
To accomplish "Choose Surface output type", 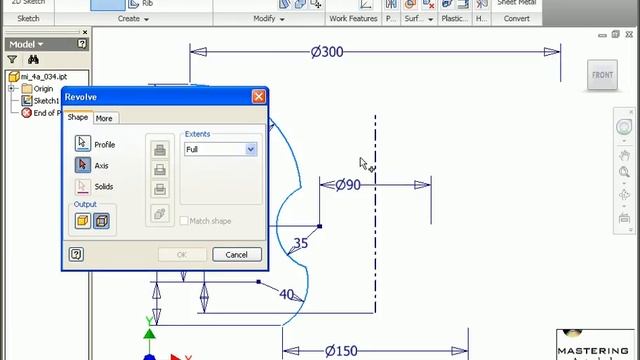I will point(101,221).
